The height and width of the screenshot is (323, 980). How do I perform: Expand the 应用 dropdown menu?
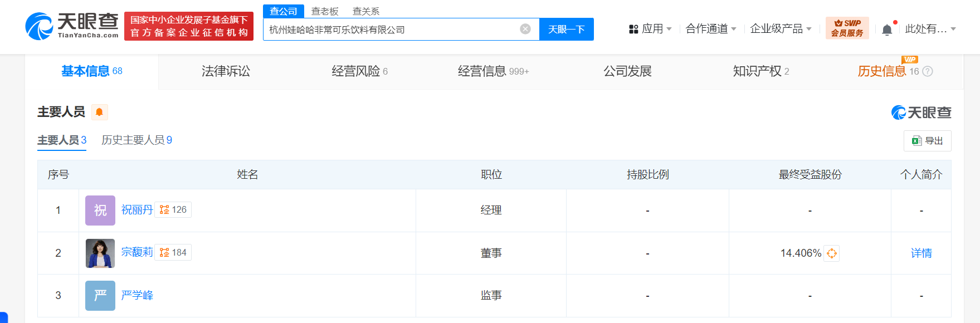tap(650, 29)
